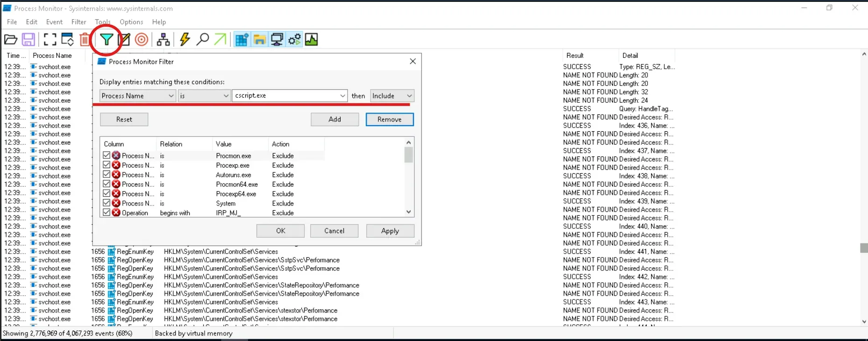
Task: Click the Add button
Action: coord(335,120)
